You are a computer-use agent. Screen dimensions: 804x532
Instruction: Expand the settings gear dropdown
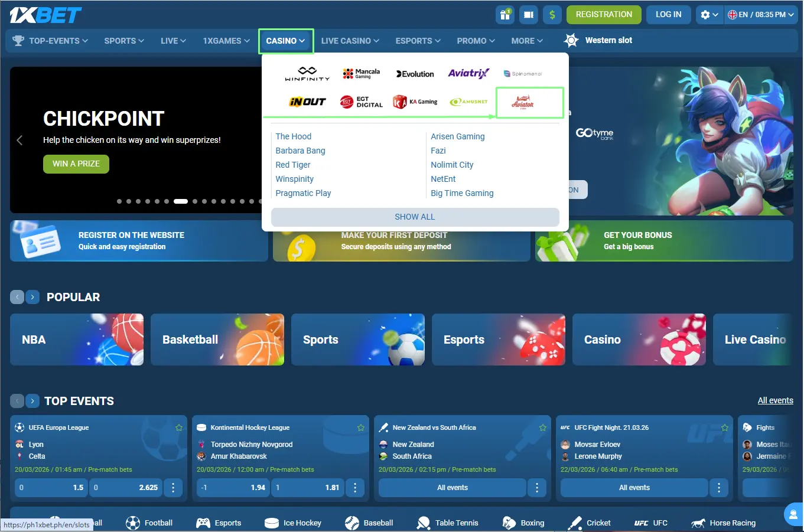tap(709, 15)
